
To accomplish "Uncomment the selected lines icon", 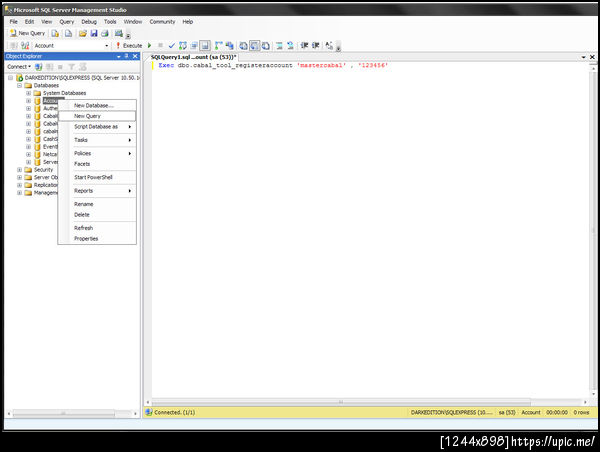I will point(290,46).
